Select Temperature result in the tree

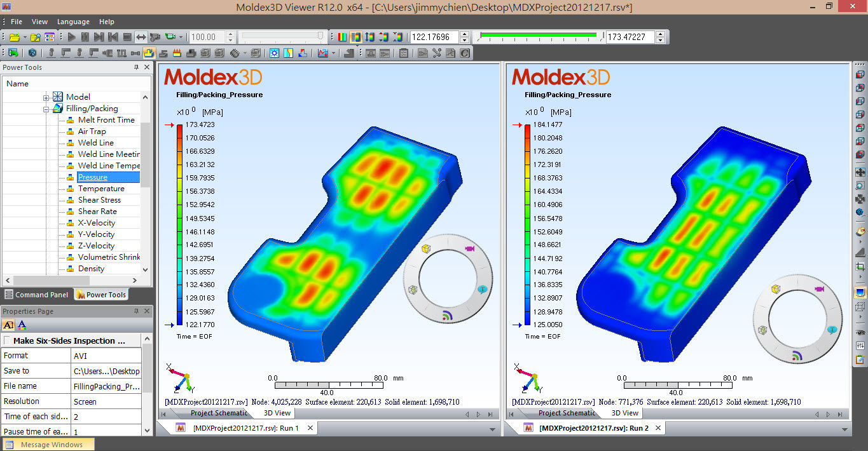[101, 189]
